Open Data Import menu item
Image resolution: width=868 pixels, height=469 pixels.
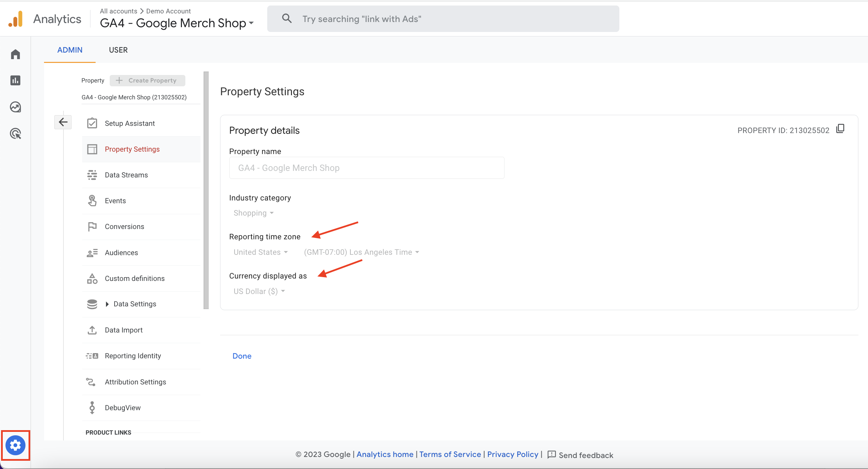click(x=141, y=330)
